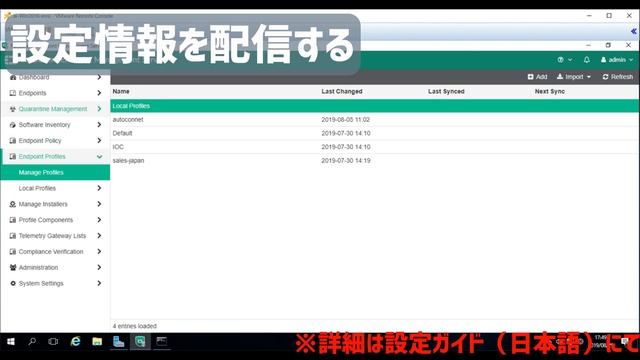Click the 2019-07-30 14:19 timestamp cell
This screenshot has height=360, width=640.
click(346, 160)
